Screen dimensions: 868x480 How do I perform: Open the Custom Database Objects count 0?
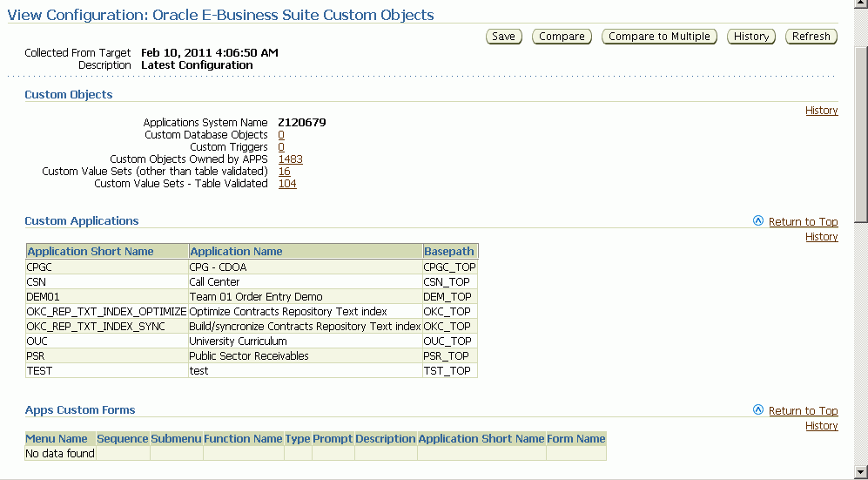pos(281,134)
